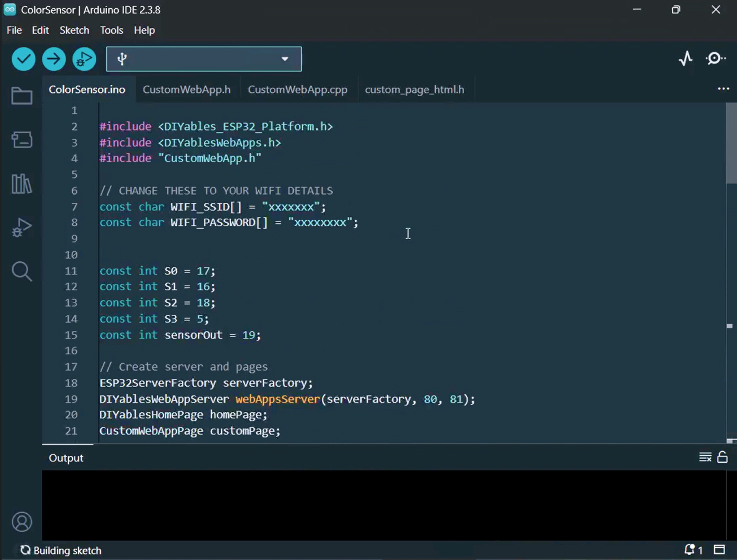Click the editor vertical scrollbar thumb
737x560 pixels.
tap(731, 143)
